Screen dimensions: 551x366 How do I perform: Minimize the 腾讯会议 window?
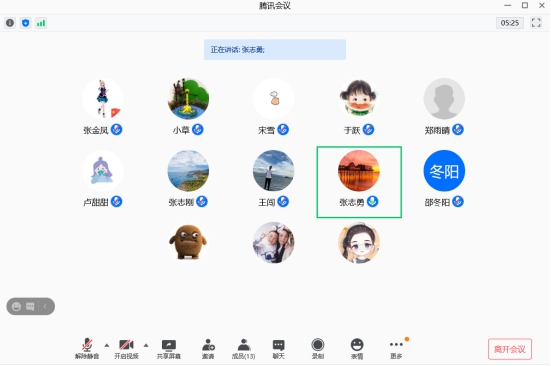(507, 5)
